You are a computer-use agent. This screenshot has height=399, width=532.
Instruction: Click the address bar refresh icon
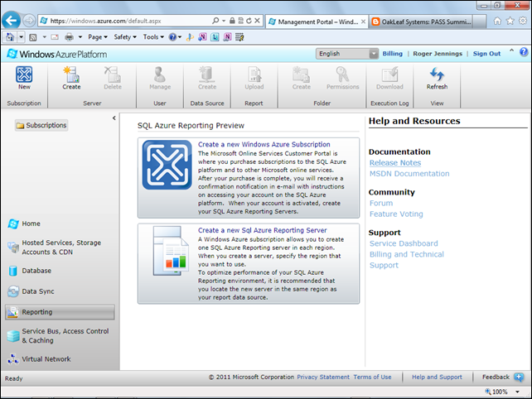pos(249,21)
